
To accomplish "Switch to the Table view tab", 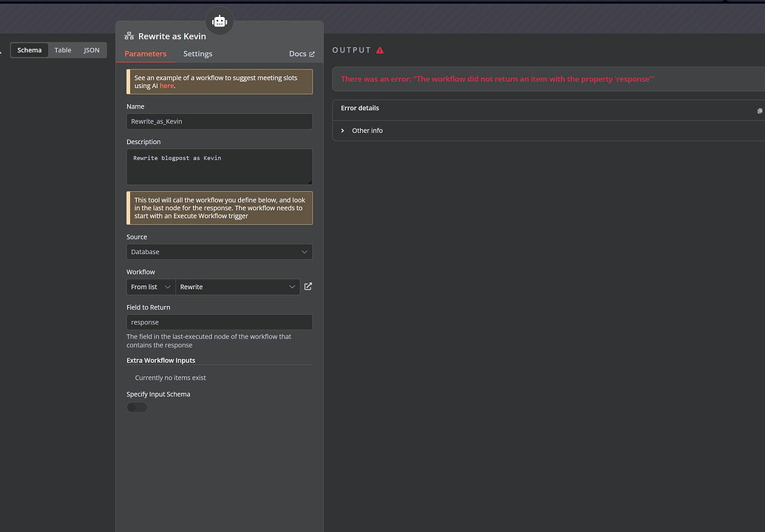I will (62, 50).
